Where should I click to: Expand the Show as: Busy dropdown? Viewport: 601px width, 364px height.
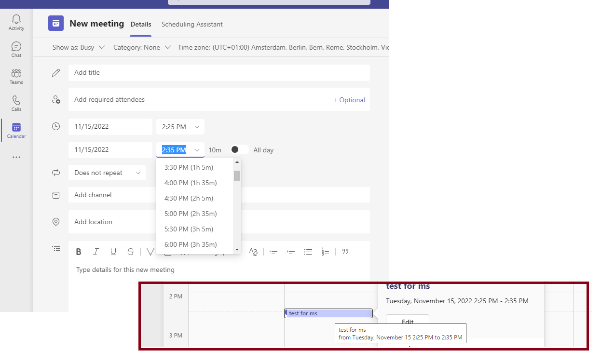tap(79, 47)
